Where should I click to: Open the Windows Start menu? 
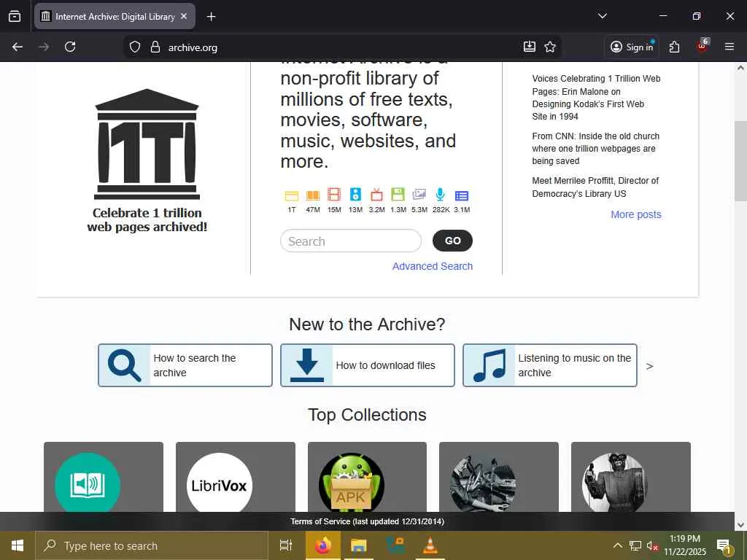pyautogui.click(x=18, y=545)
